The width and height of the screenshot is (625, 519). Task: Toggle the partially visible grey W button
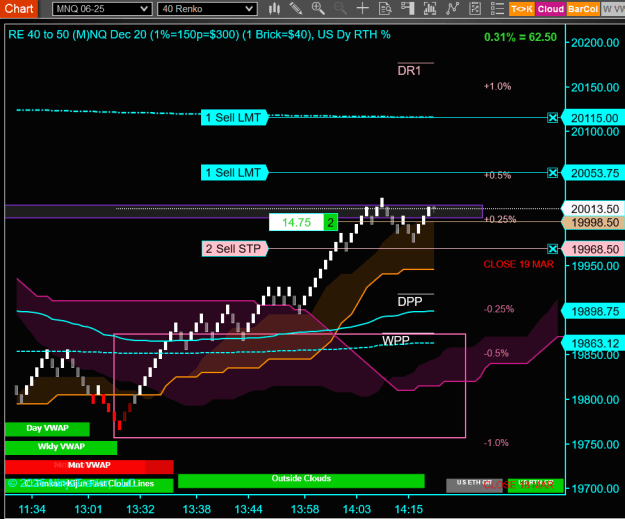tap(613, 9)
